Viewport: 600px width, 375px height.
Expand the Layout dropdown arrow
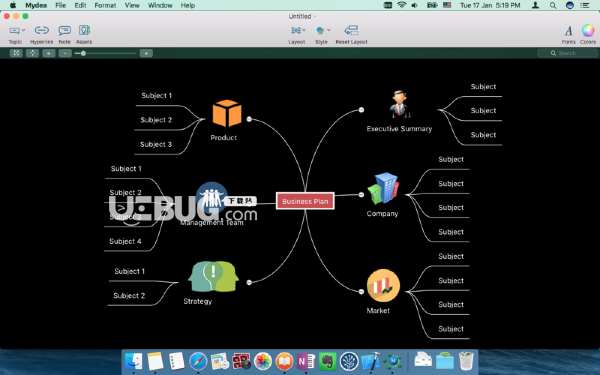tap(304, 30)
